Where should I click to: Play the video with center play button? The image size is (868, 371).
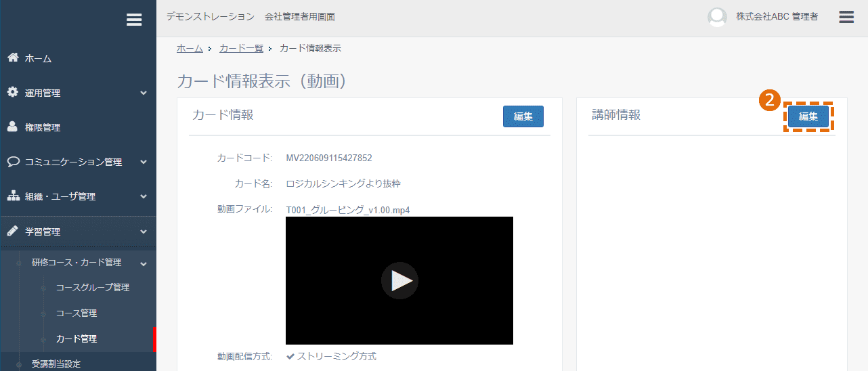(x=399, y=281)
